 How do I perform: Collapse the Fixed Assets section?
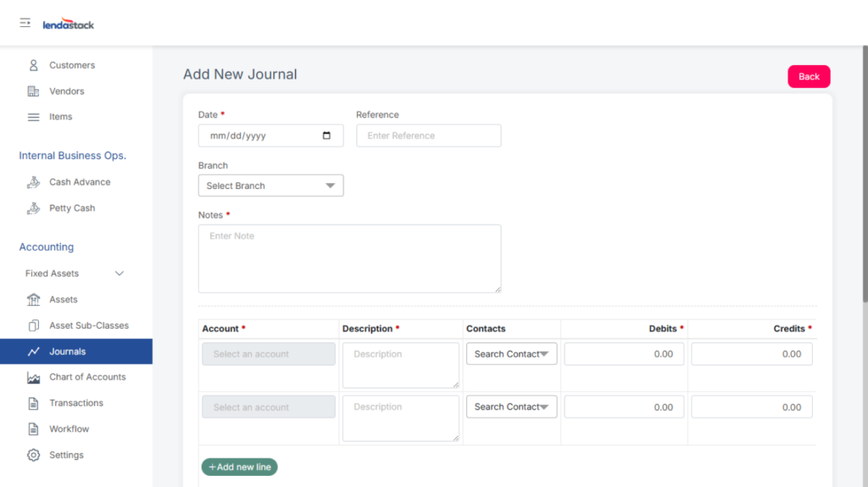pos(120,274)
